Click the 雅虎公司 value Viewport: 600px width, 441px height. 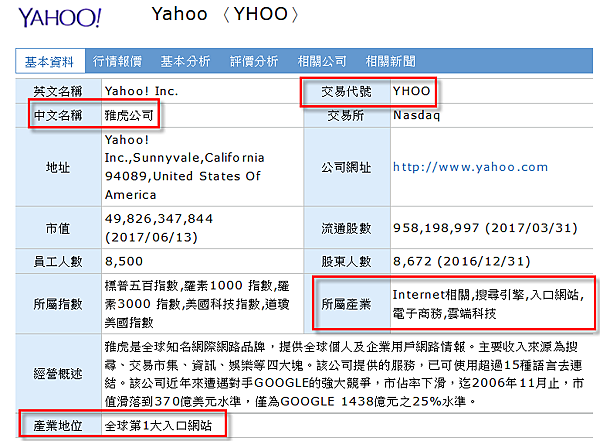coord(129,115)
